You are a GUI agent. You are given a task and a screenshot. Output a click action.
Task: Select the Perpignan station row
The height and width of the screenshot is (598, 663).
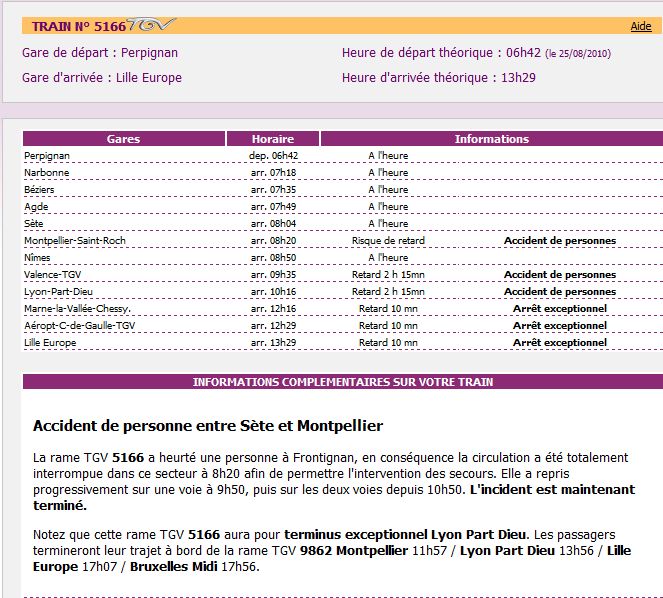pyautogui.click(x=48, y=156)
